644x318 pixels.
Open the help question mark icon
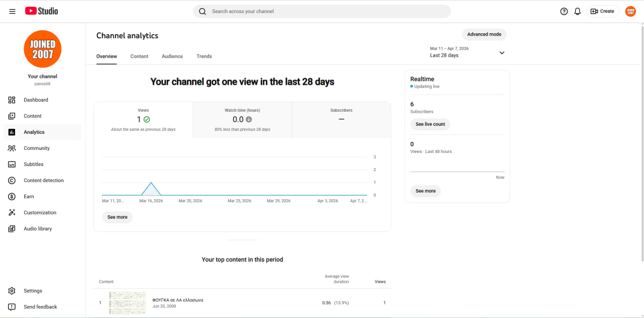click(x=564, y=11)
